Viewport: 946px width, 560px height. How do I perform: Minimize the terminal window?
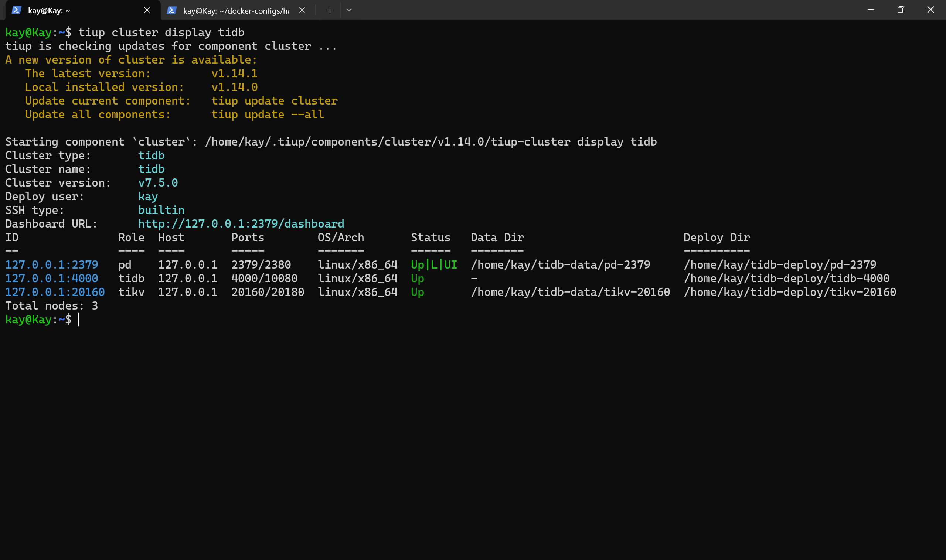[871, 10]
